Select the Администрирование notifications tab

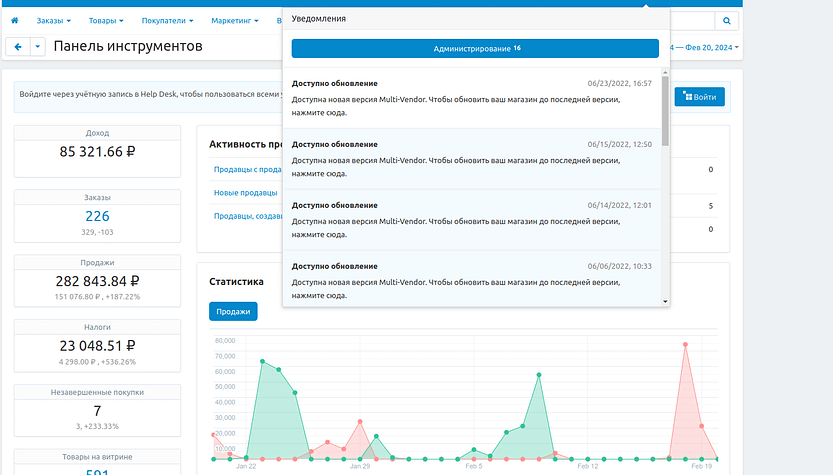coord(475,48)
